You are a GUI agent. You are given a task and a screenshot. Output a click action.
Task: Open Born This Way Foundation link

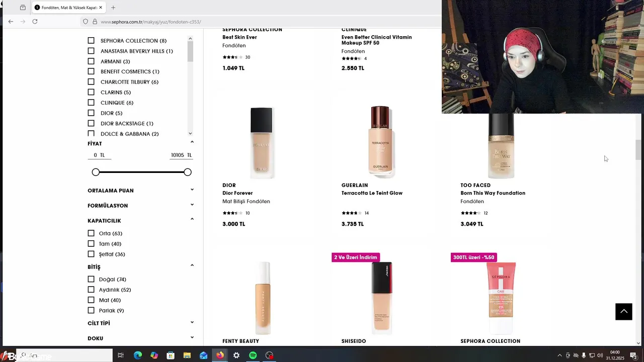tap(493, 193)
